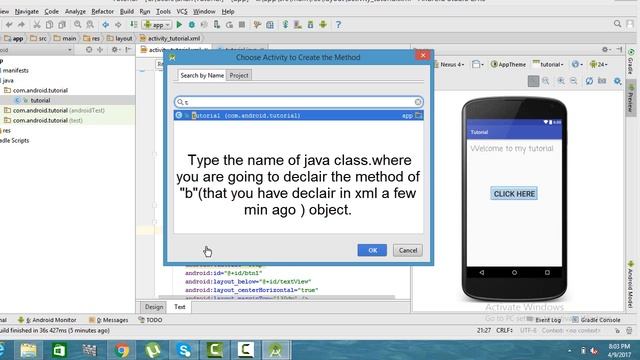Screen dimensions: 640x360
Task: Open the Messages tool window
Action: pos(109,320)
